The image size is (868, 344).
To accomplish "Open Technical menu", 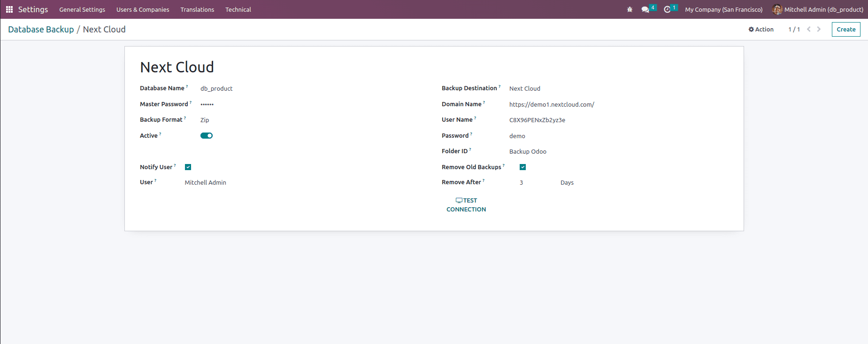I will [x=238, y=9].
